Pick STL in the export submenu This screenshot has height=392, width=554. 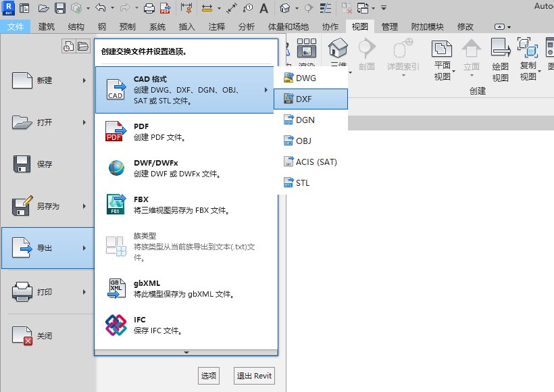point(311,182)
